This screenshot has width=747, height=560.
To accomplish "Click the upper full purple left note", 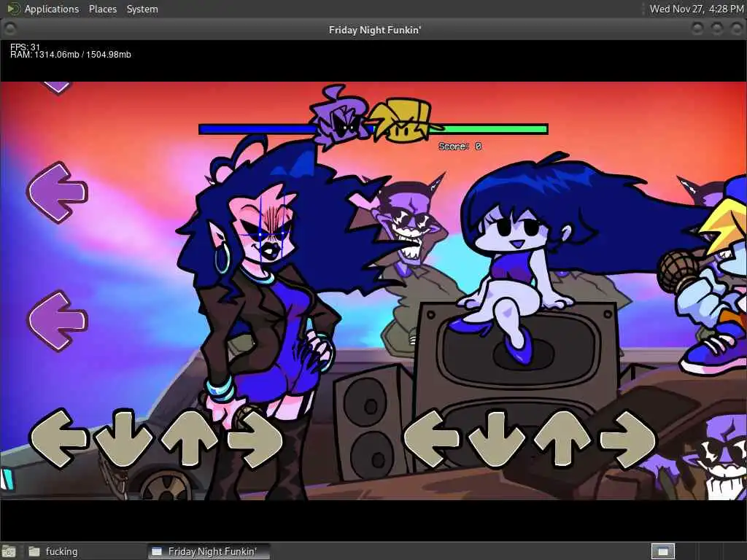I will (x=57, y=192).
